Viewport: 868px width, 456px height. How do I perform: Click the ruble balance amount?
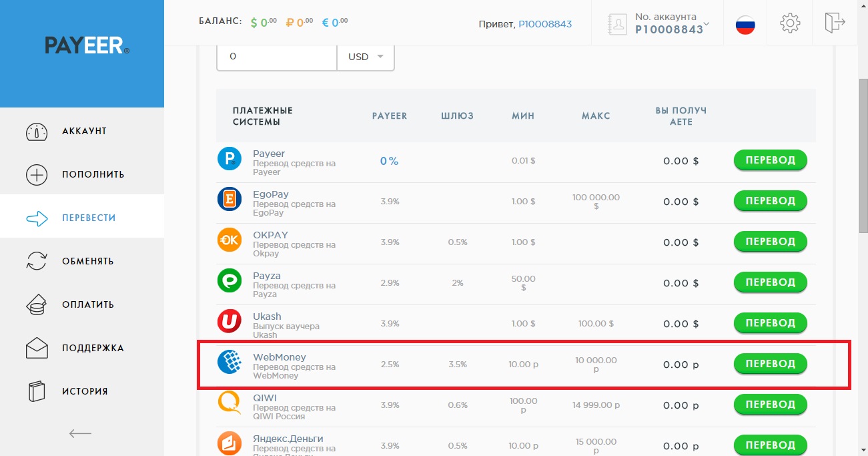point(299,23)
